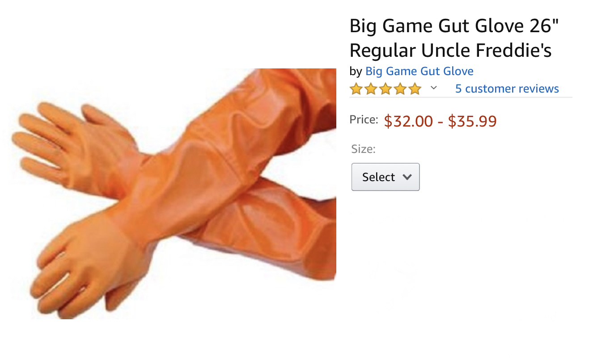Click the third gold rating star
This screenshot has width=589, height=364.
tap(386, 89)
